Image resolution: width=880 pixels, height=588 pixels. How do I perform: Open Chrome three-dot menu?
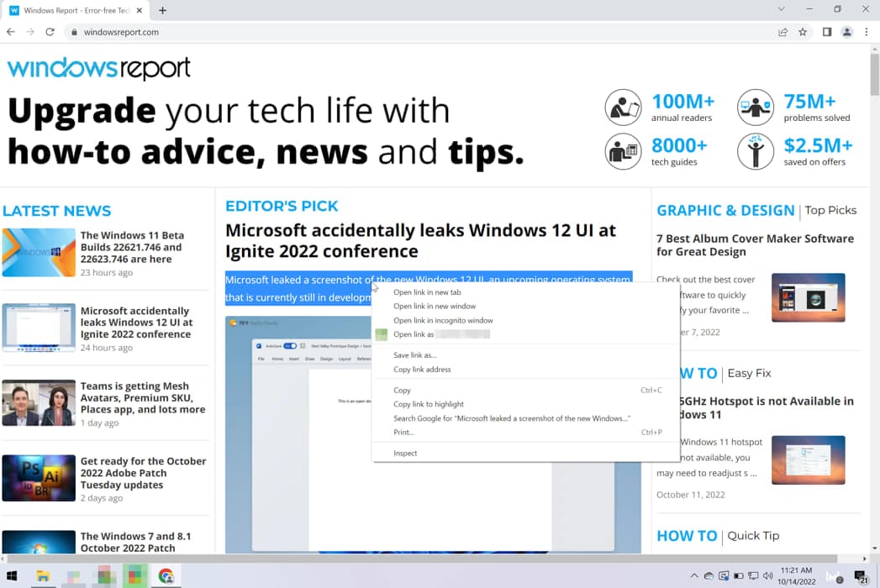[867, 32]
